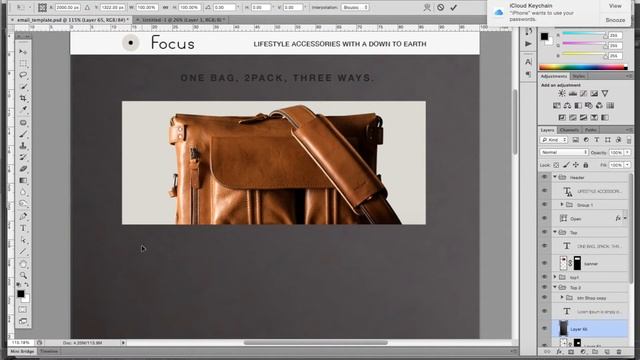Select the Rectangular Marquee tool
This screenshot has width=640, height=360.
pyautogui.click(x=23, y=63)
